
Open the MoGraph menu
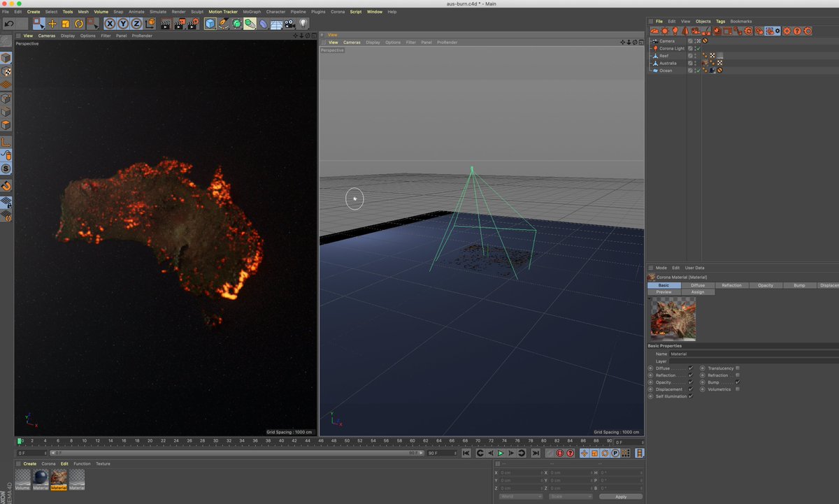pos(251,12)
